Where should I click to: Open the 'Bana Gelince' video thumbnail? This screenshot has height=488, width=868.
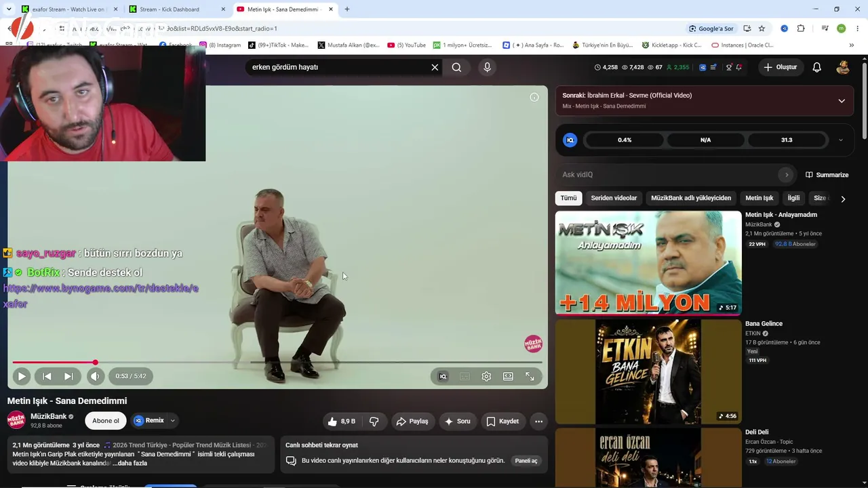[x=648, y=371]
